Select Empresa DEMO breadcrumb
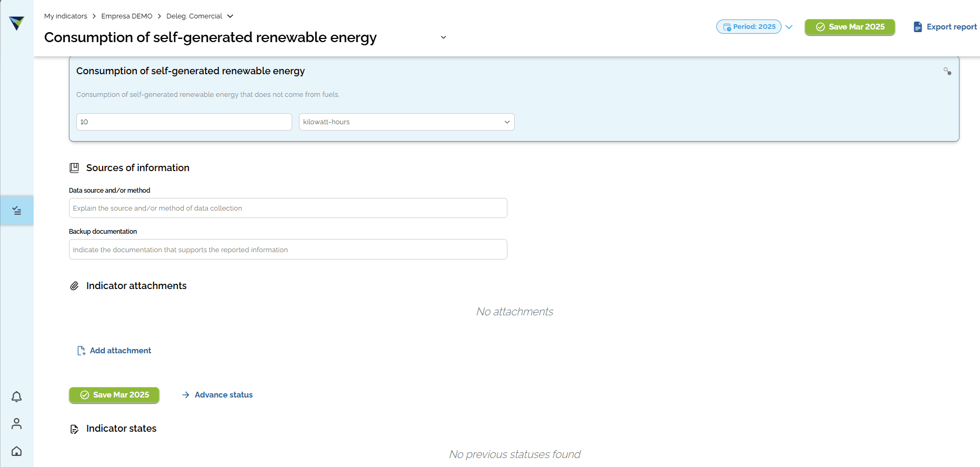The height and width of the screenshot is (467, 980). (x=127, y=16)
